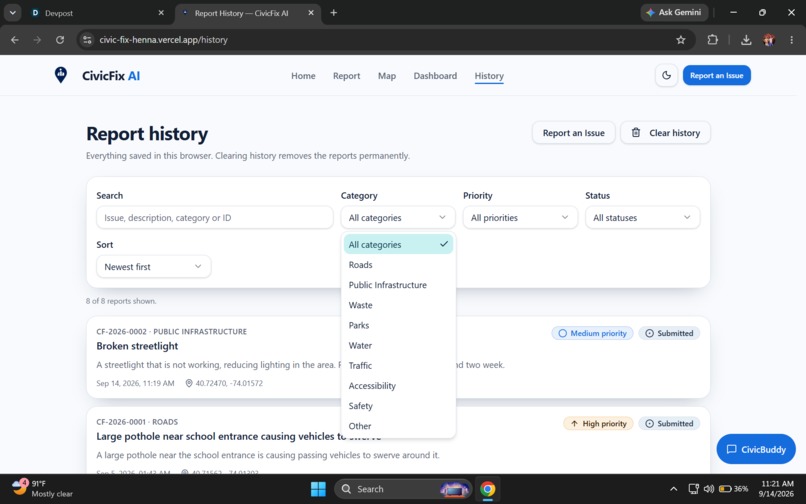Click the Ask Gemini button
Image resolution: width=806 pixels, height=504 pixels.
[x=674, y=12]
